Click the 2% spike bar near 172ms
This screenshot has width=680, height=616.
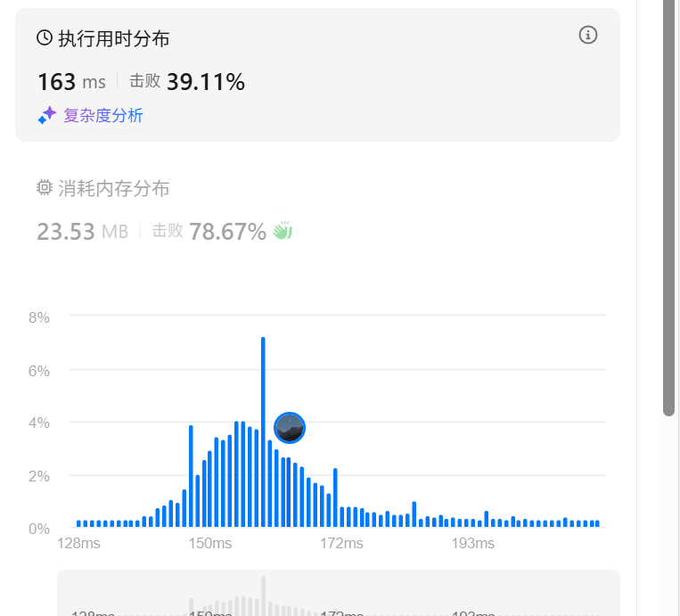pyautogui.click(x=335, y=497)
